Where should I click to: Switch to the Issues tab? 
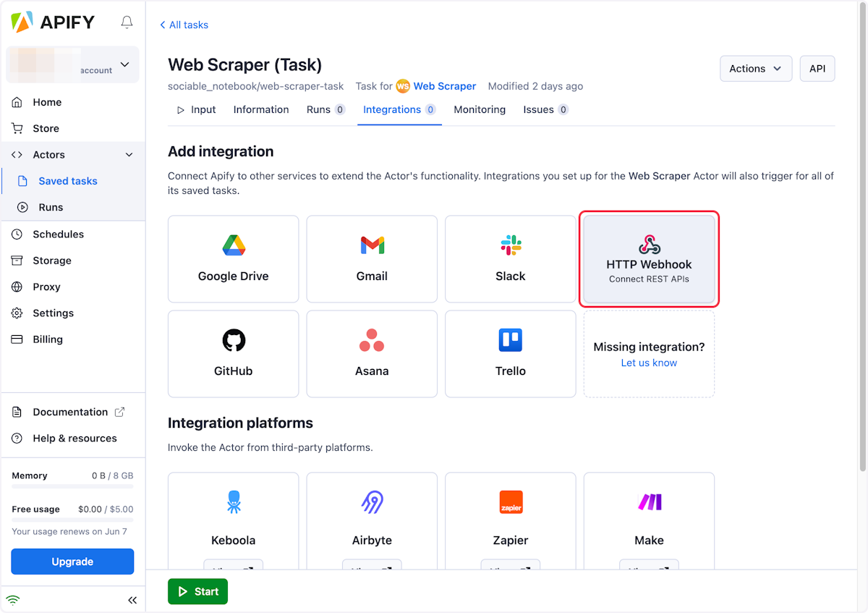coord(546,110)
